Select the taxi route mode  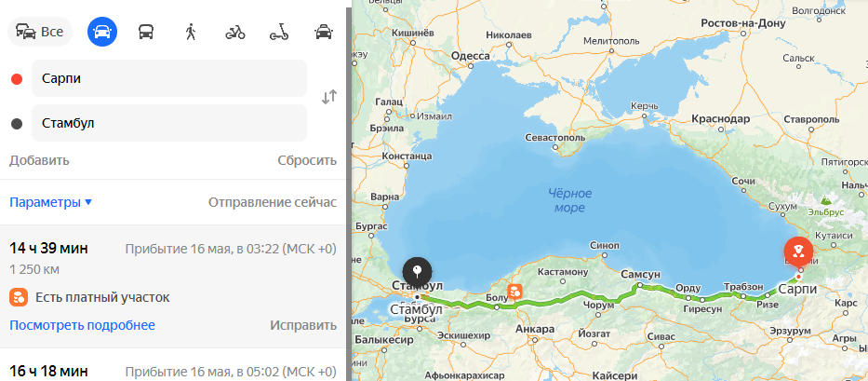pos(324,33)
